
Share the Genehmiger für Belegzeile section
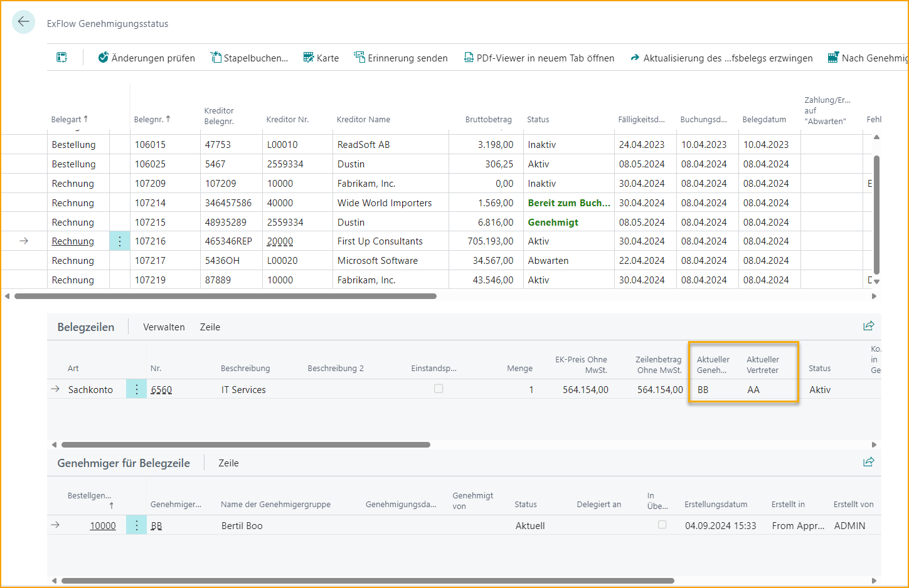pos(869,462)
